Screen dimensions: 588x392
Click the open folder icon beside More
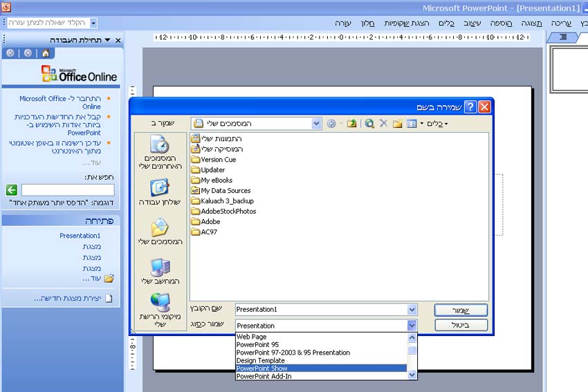tap(109, 279)
